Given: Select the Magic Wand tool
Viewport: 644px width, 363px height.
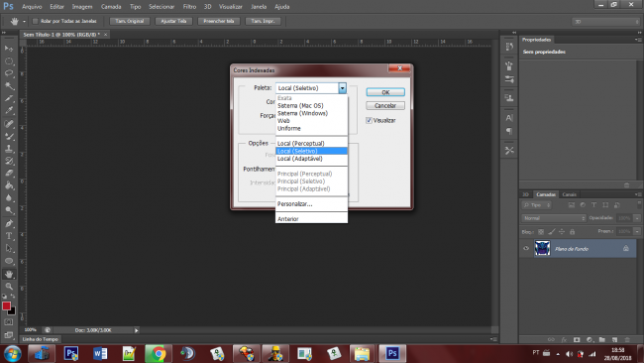Looking at the screenshot, I should coord(9,85).
